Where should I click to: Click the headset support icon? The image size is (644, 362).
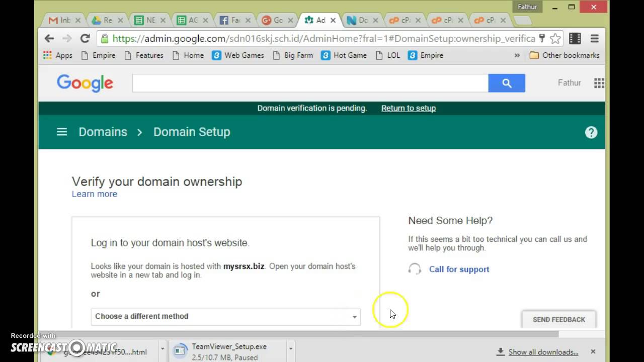tap(415, 269)
